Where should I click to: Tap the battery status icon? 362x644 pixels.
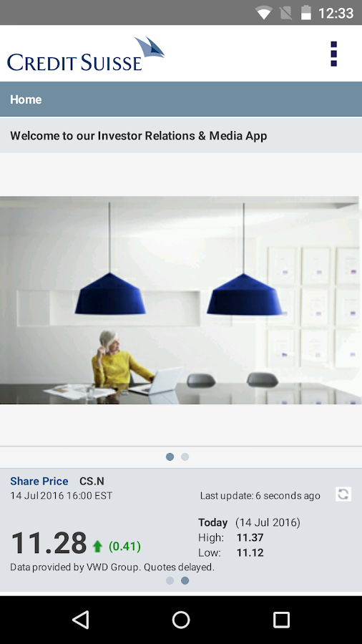(306, 13)
